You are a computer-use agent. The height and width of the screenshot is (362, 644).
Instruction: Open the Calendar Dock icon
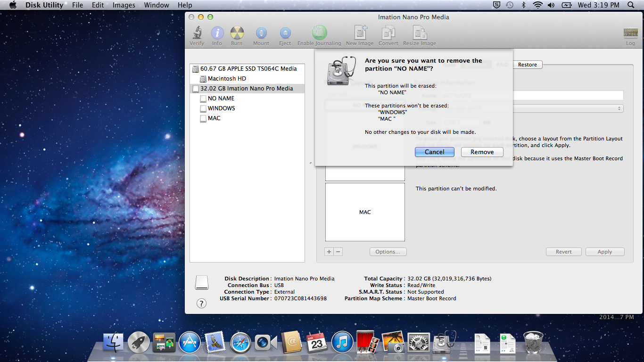coord(317,343)
